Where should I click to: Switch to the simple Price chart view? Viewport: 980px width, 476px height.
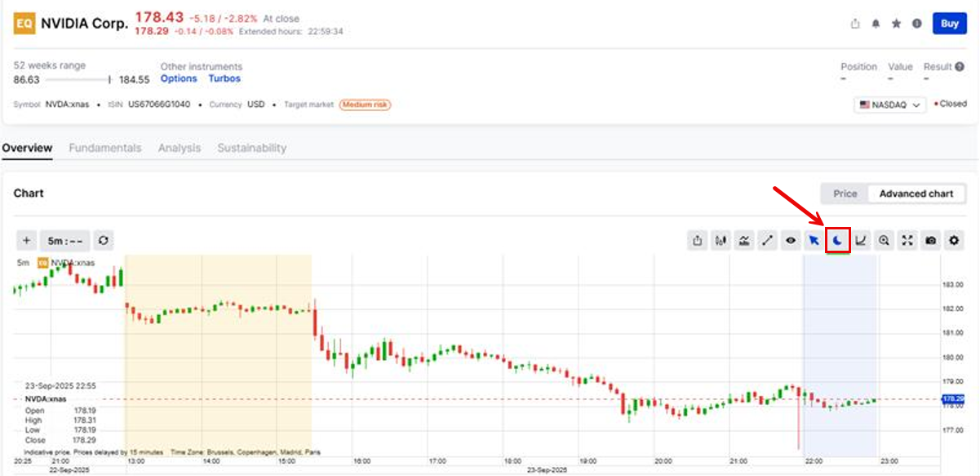(845, 194)
